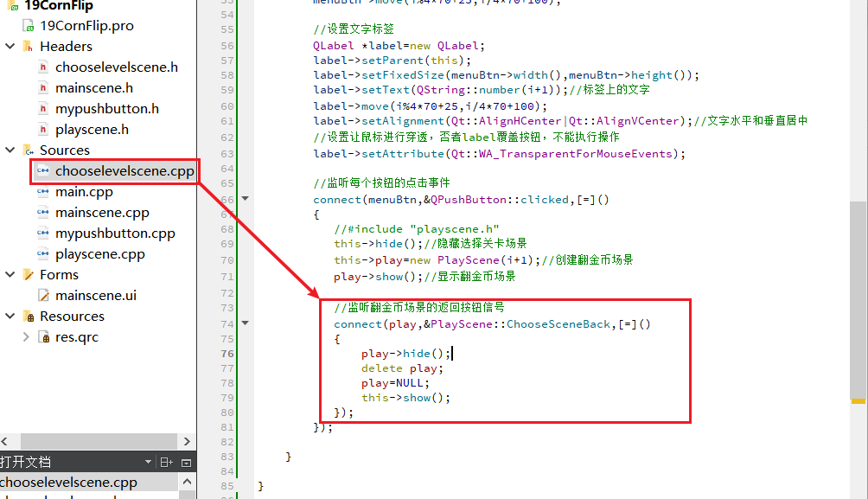Fold the connect lambda block at line 66

tap(246, 199)
